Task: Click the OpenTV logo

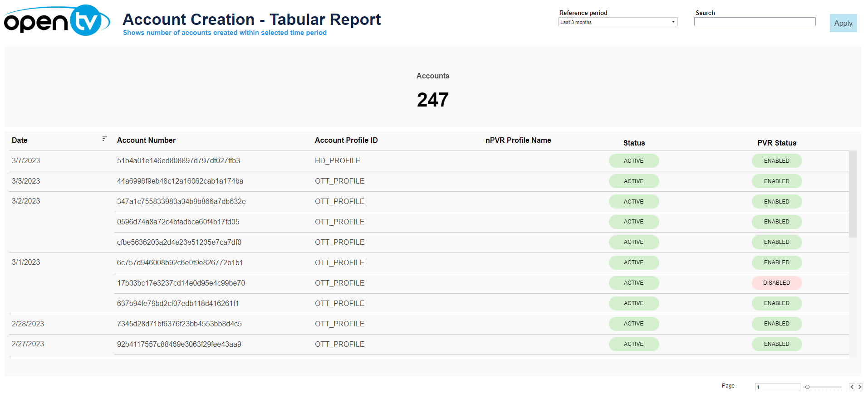Action: [x=57, y=21]
